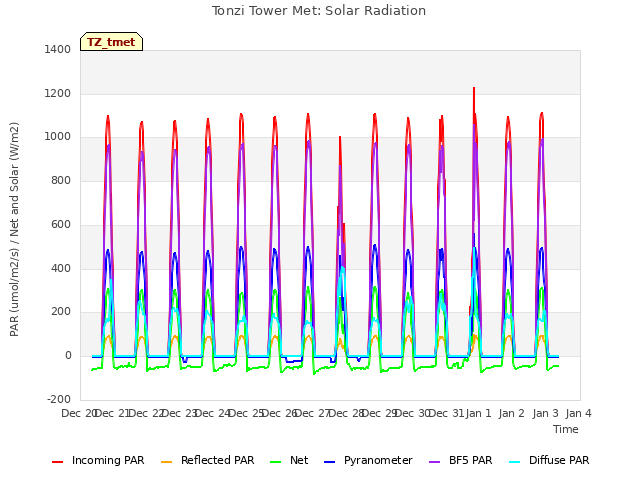
Task: Click the BF5 PAR legend label
Action: (471, 460)
